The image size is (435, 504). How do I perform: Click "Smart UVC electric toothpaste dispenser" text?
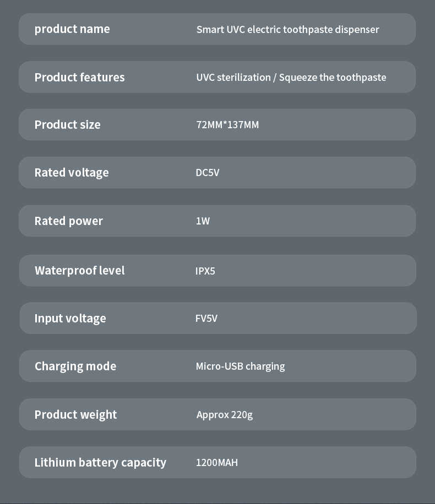[x=287, y=30]
